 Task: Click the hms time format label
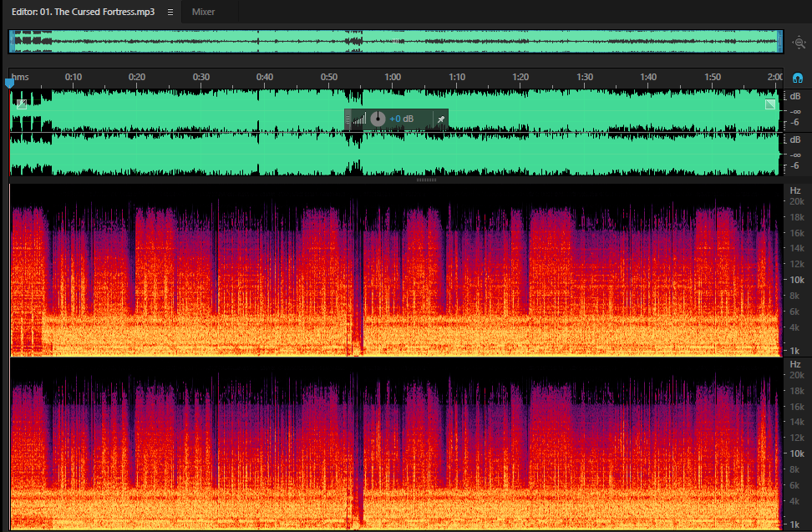[x=20, y=77]
